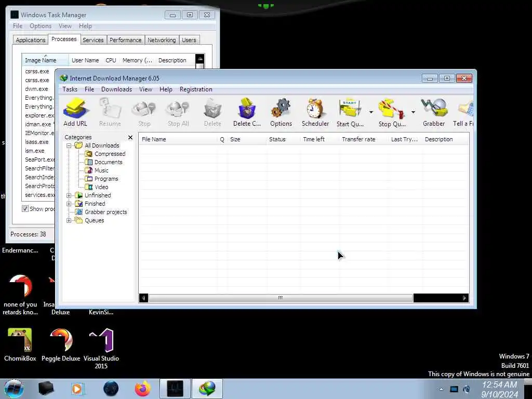Image resolution: width=532 pixels, height=399 pixels.
Task: Open Peggle Deluxe desktop icon
Action: (x=61, y=345)
